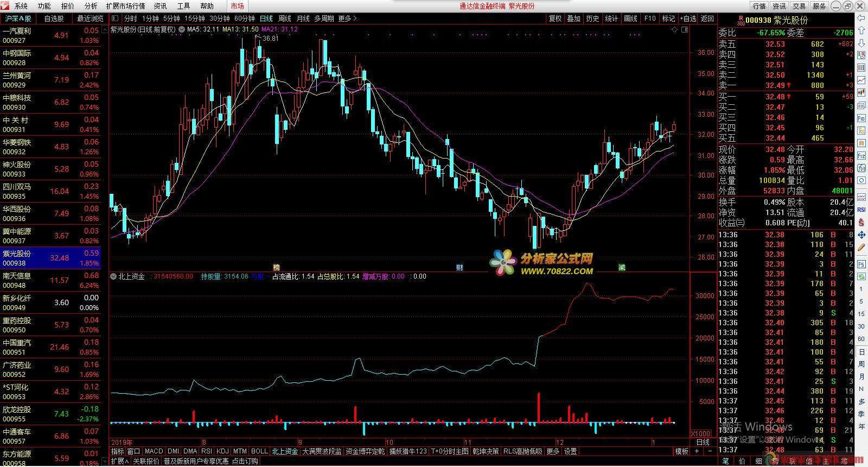Click the red dollar sign sidebar icon
This screenshot has height=467, width=868.
pos(861,223)
